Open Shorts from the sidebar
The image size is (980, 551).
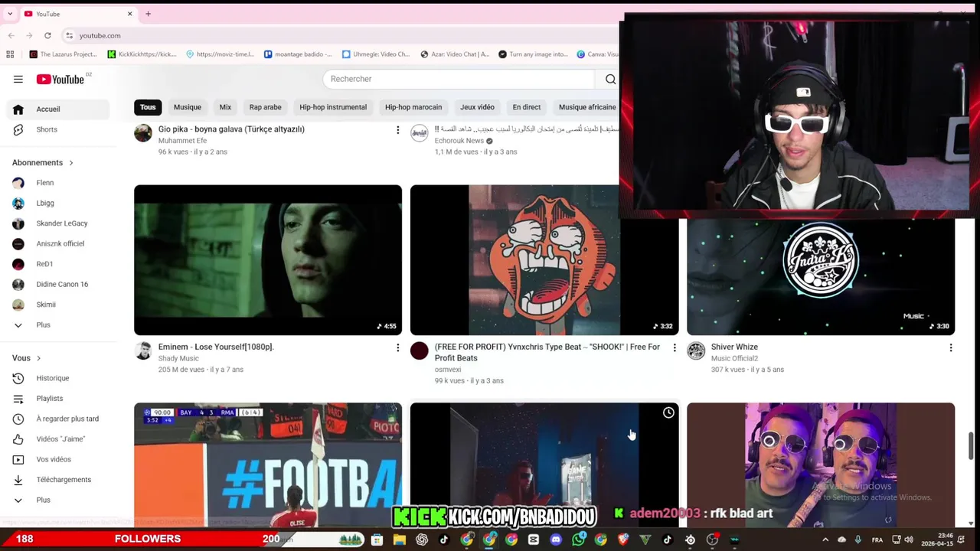57,129
